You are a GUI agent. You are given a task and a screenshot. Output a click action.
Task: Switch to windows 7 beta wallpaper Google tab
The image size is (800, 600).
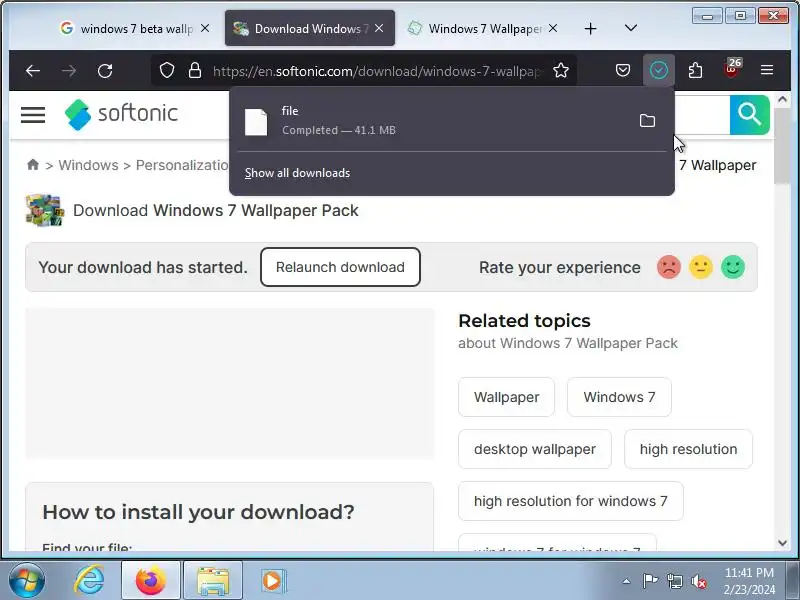point(136,29)
